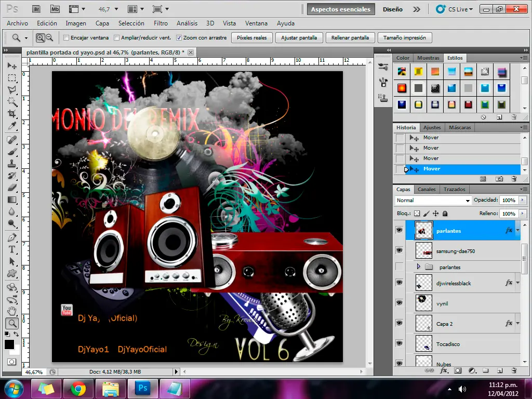The width and height of the screenshot is (532, 399).
Task: Uncheck Zoom con arrastre
Action: [179, 37]
